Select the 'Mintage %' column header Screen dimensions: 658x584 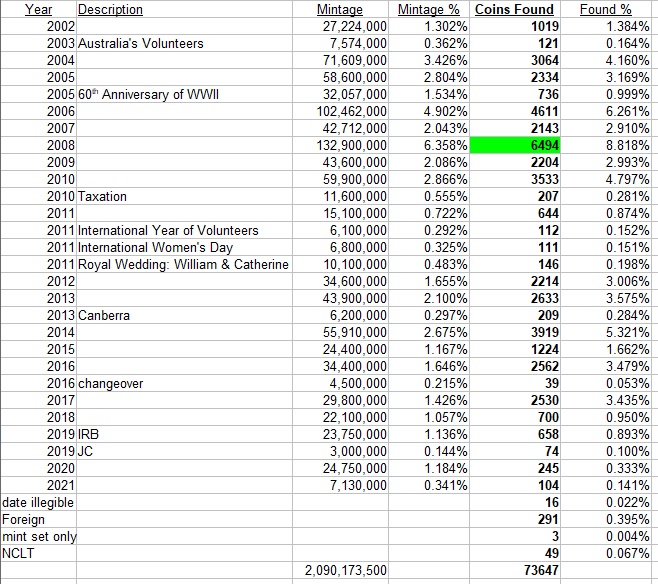point(428,9)
